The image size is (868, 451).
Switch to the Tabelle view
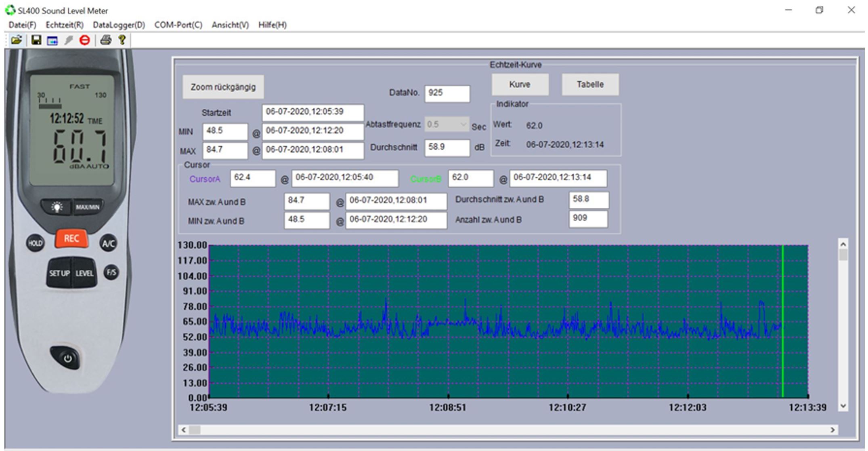click(590, 84)
